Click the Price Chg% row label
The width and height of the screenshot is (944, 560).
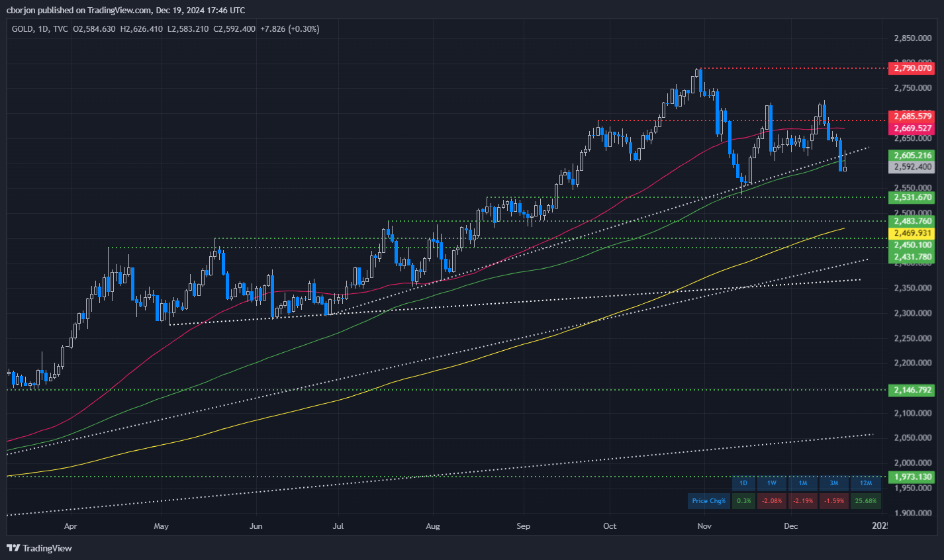point(709,500)
